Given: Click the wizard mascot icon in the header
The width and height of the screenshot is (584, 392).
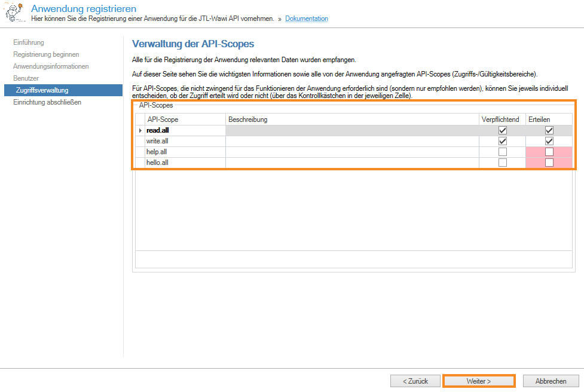Looking at the screenshot, I should coord(15,13).
